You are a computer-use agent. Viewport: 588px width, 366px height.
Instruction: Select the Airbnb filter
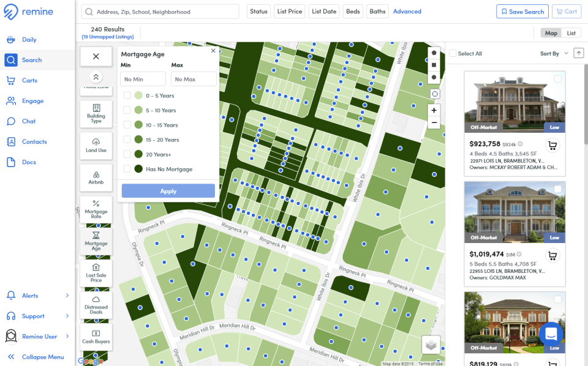(96, 177)
